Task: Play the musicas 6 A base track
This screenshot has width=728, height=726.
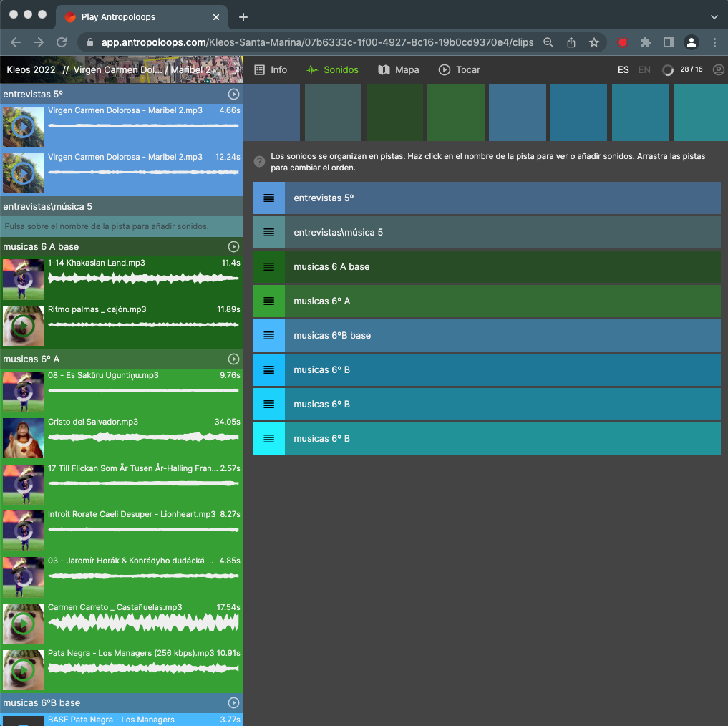Action: (x=233, y=247)
